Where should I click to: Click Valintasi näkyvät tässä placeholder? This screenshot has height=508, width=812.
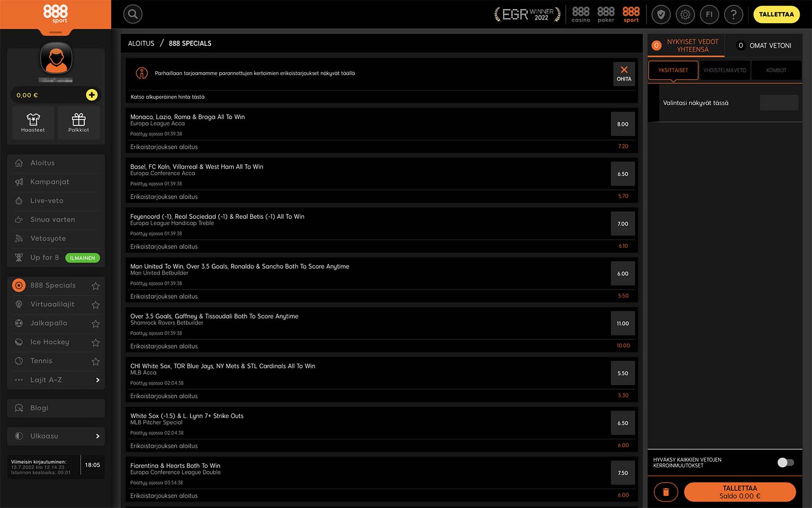(x=695, y=103)
